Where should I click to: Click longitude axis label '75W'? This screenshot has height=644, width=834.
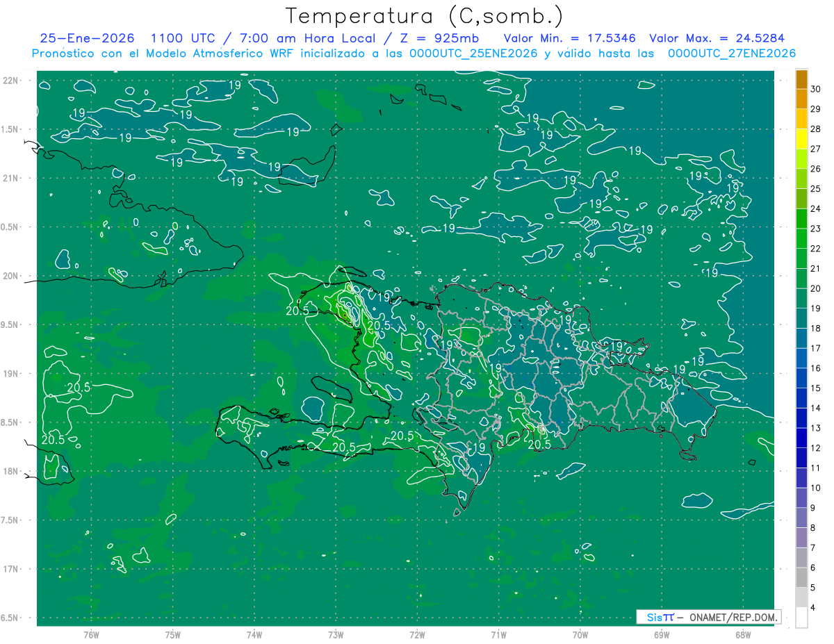172,635
